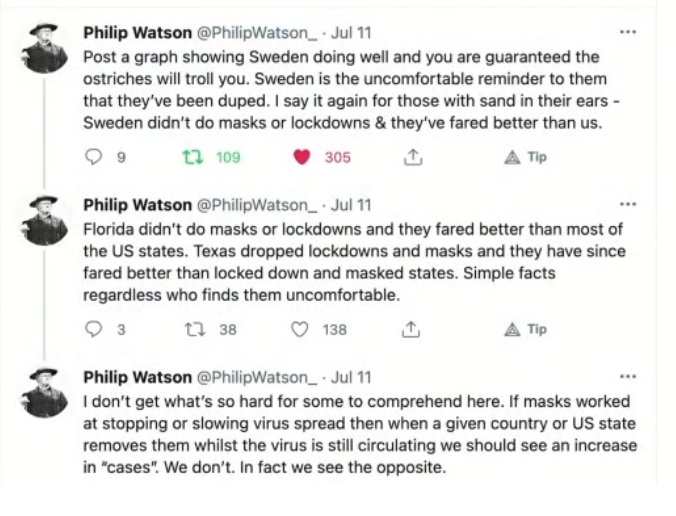Open more options on Sweden tweet

628,32
